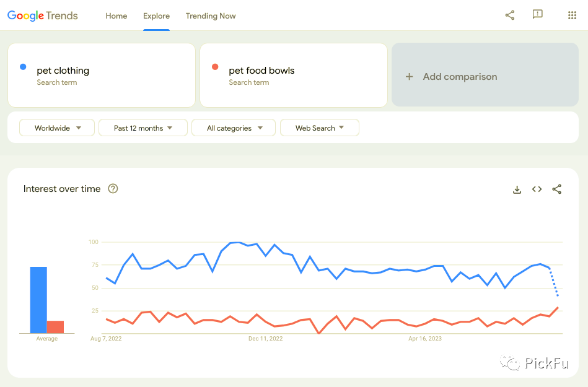588x387 pixels.
Task: Expand the Worldwide region dropdown
Action: point(57,128)
